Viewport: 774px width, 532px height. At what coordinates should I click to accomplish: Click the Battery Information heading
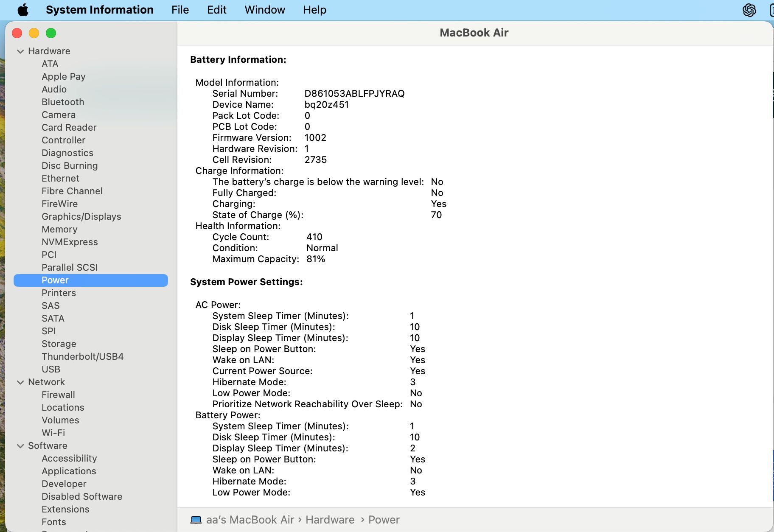pyautogui.click(x=238, y=59)
